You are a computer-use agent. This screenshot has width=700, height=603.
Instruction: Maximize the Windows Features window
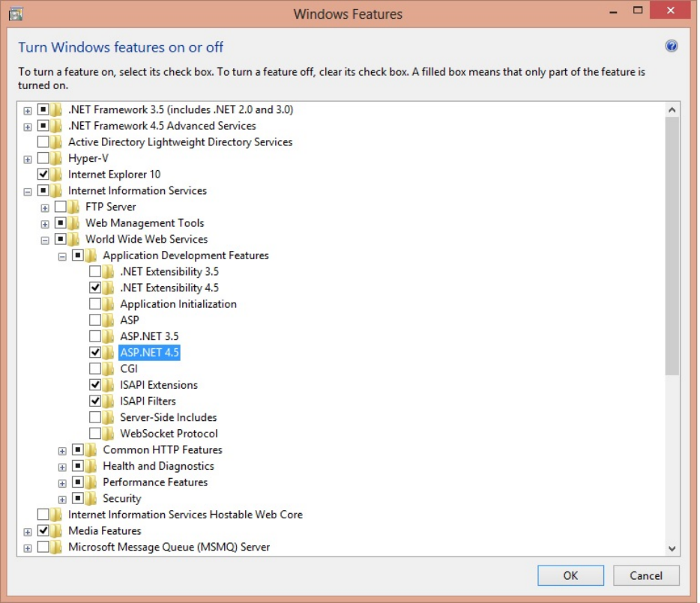pyautogui.click(x=638, y=10)
